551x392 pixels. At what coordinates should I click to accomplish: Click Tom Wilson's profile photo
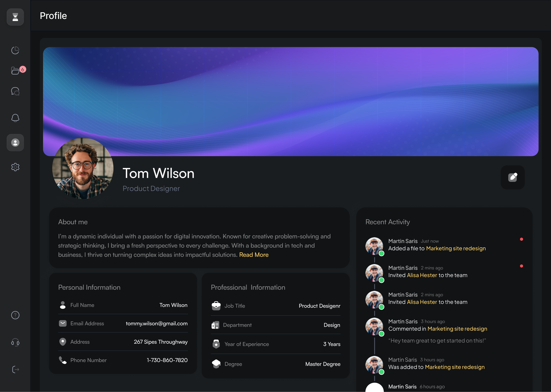83,169
